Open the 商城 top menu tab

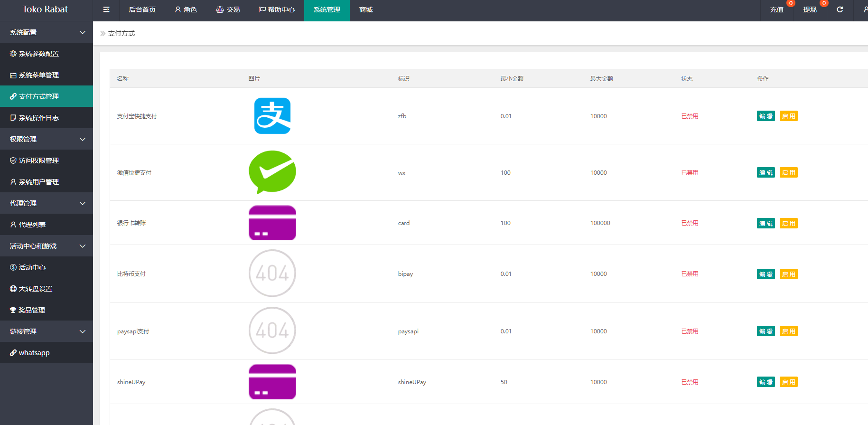366,9
